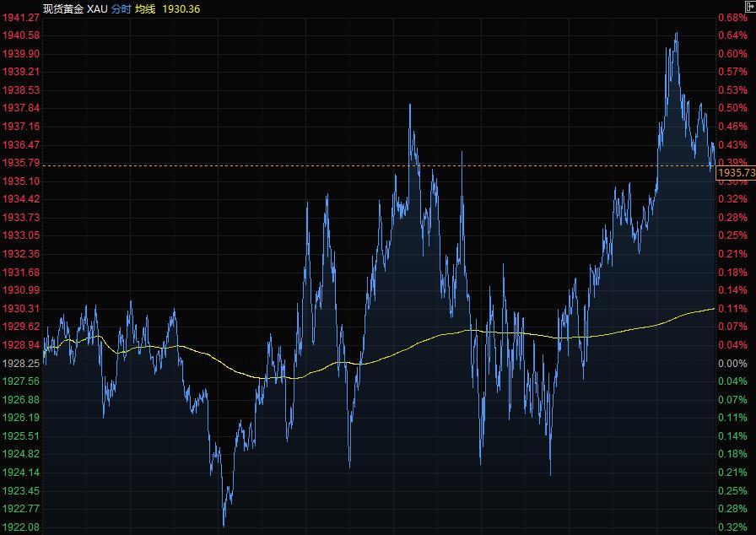Click the 0.00% percentage axis label
756x535 pixels.
click(732, 363)
